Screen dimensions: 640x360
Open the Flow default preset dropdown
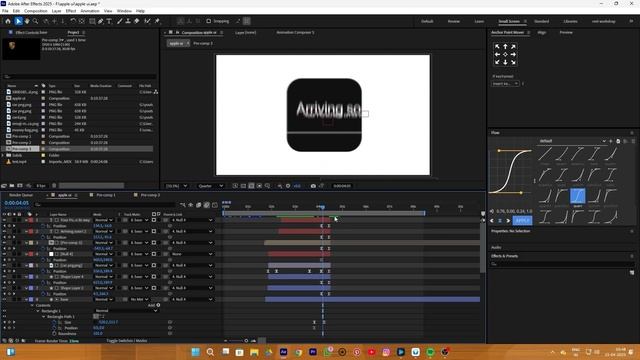[572, 141]
